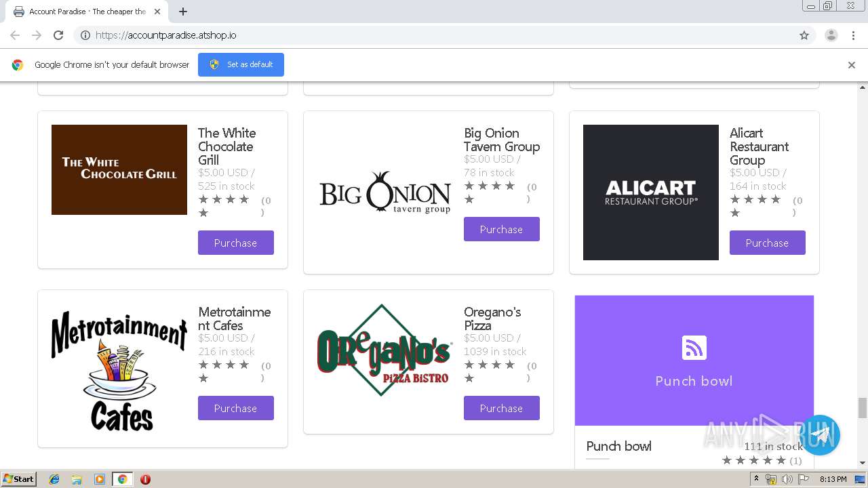The image size is (868, 488).
Task: Purchase Big Onion Tavern Group
Action: pyautogui.click(x=502, y=229)
